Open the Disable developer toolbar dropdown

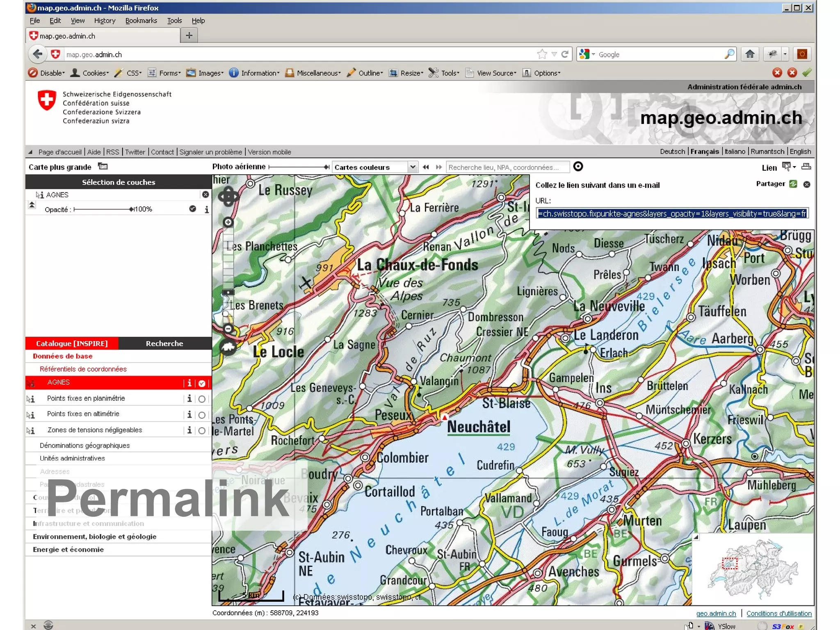tap(47, 73)
